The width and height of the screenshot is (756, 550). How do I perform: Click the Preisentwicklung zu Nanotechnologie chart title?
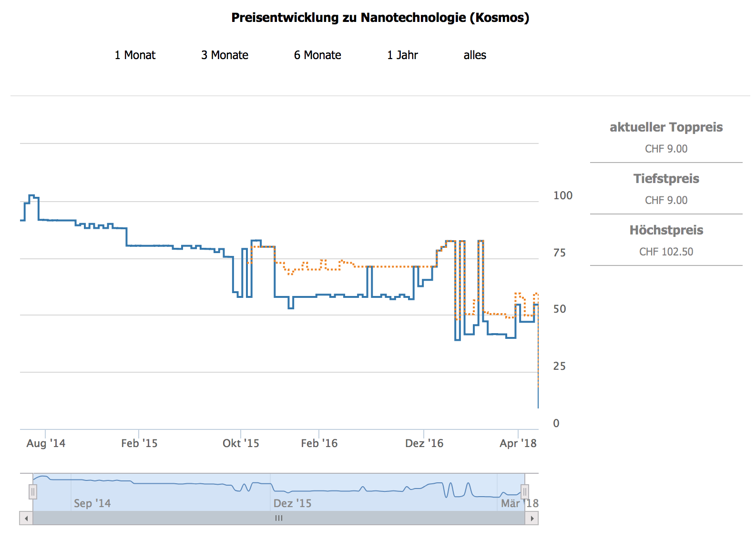[380, 18]
